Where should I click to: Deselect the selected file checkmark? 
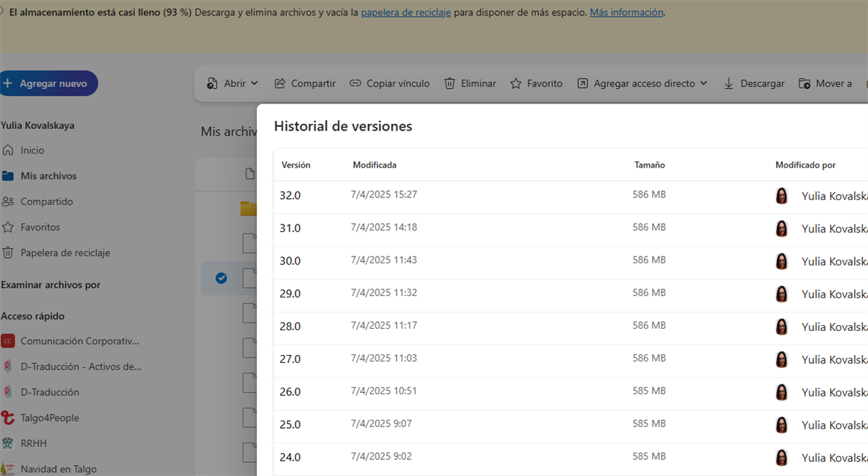[221, 278]
